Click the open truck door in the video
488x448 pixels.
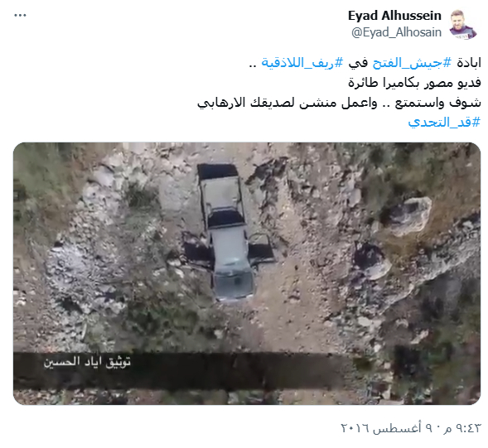[261, 251]
